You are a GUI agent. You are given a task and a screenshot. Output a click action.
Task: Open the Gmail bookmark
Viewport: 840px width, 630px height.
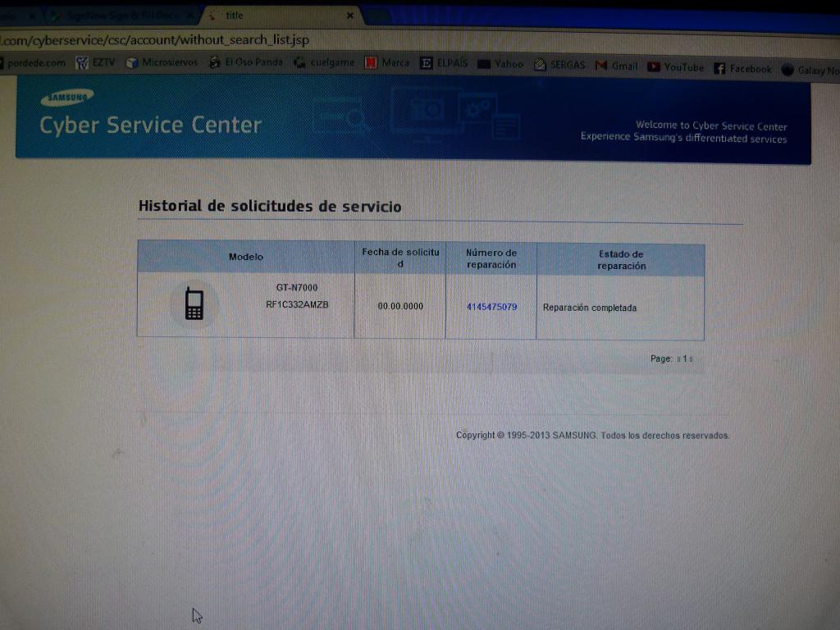(x=617, y=66)
